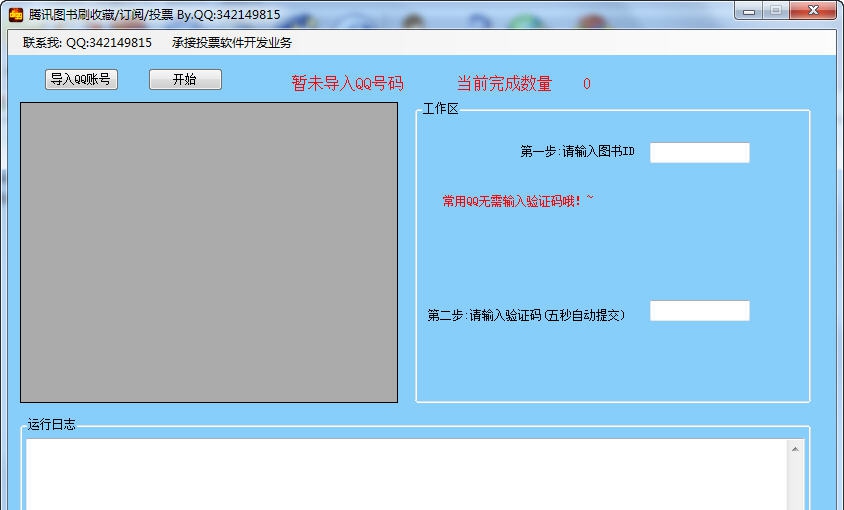Image resolution: width=844 pixels, height=510 pixels.
Task: Click the 开始 button
Action: pos(185,80)
